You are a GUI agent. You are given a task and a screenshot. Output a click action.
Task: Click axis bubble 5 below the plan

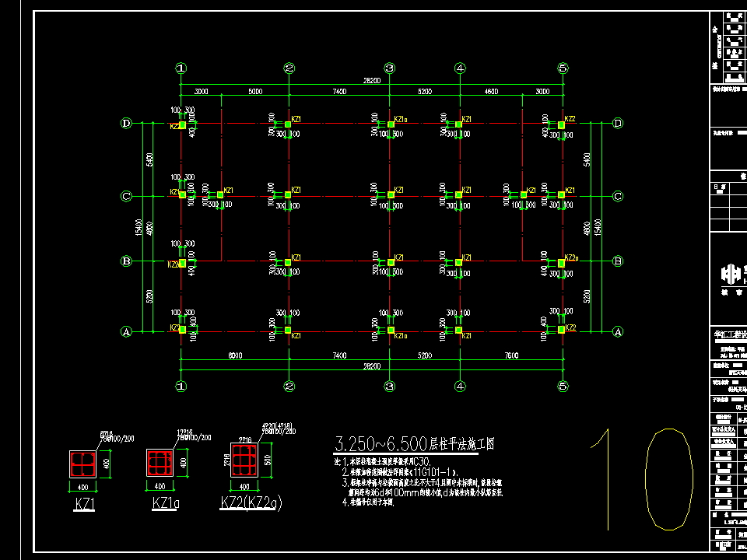(563, 386)
